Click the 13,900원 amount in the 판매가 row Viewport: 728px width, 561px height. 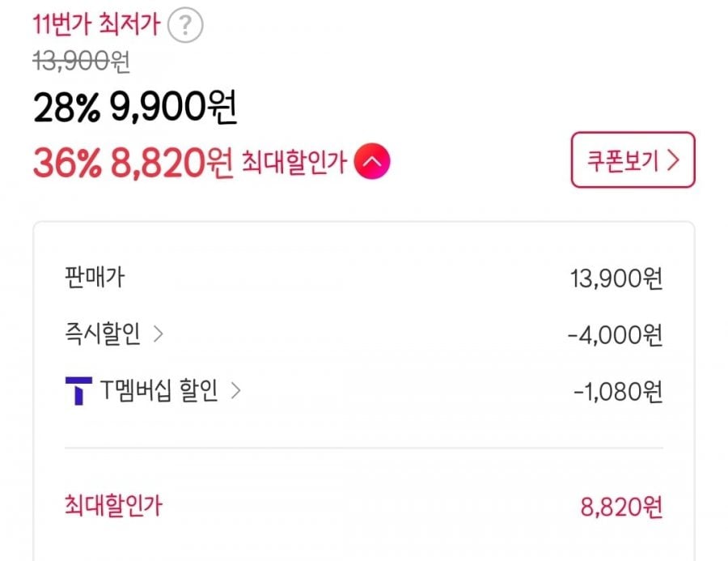(616, 279)
